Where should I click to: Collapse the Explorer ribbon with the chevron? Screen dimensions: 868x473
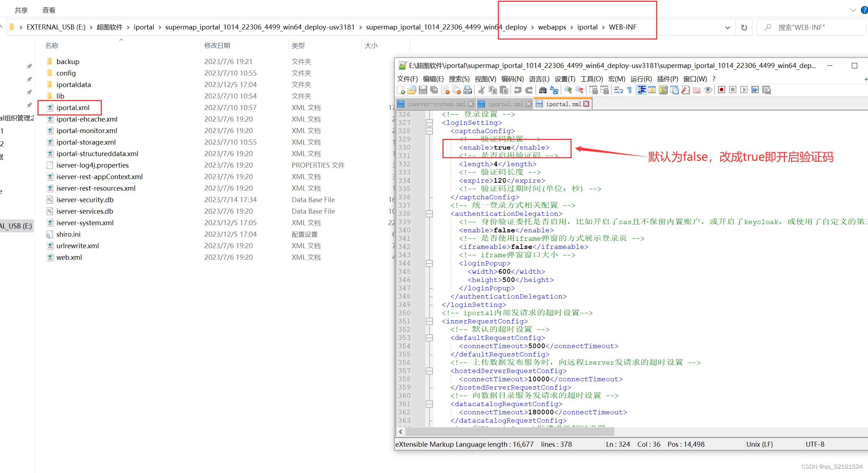coord(853,10)
